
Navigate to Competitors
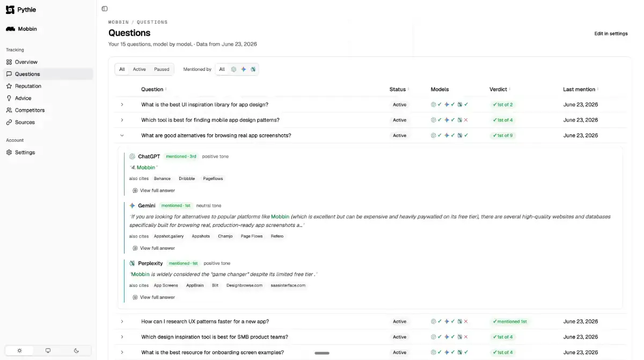pos(48,110)
